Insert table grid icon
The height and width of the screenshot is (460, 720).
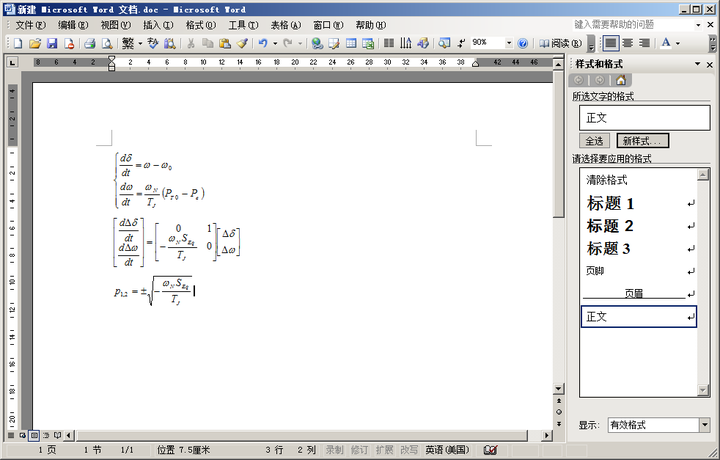coord(351,43)
